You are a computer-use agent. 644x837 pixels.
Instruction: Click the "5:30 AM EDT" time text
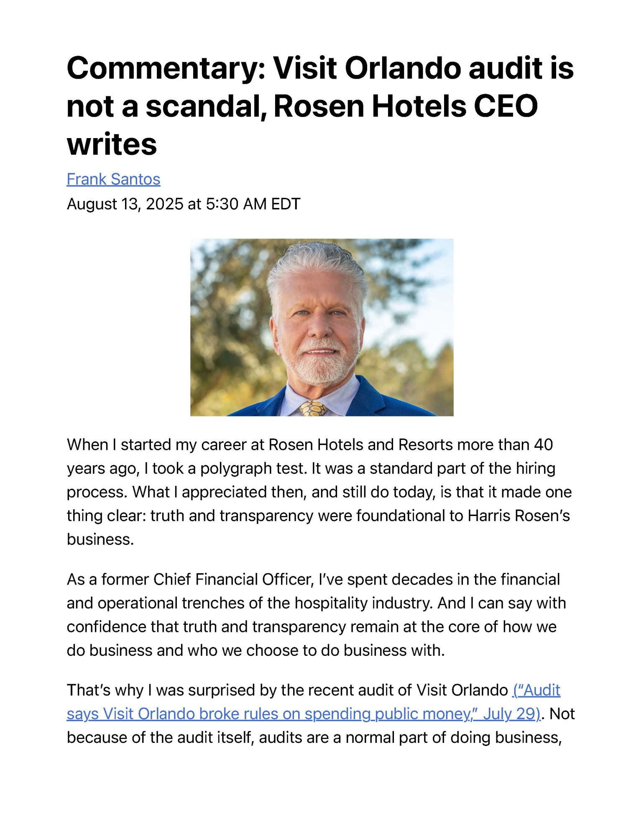tap(253, 204)
